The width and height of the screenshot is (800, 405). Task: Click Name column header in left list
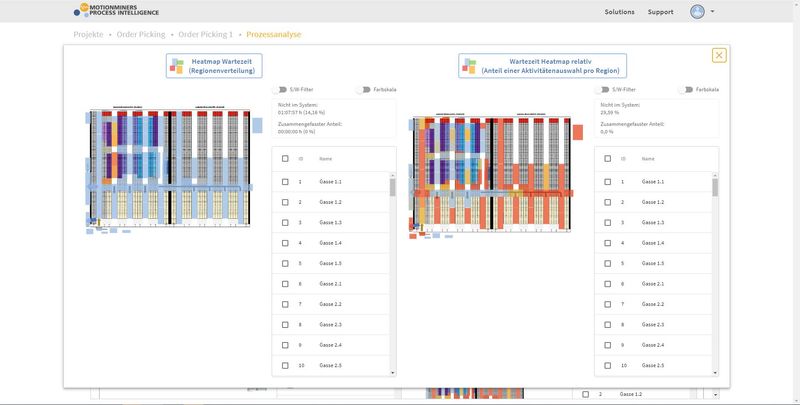326,159
